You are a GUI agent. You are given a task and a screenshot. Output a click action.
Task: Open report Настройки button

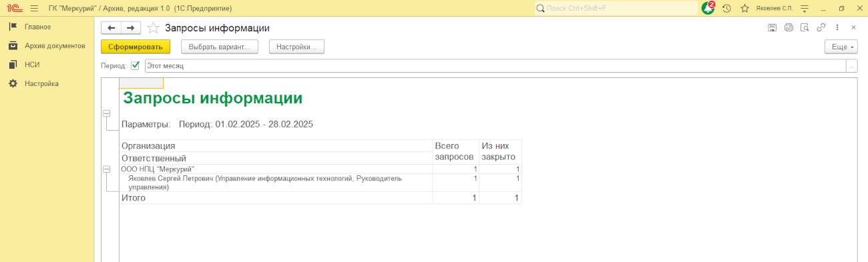pos(296,47)
